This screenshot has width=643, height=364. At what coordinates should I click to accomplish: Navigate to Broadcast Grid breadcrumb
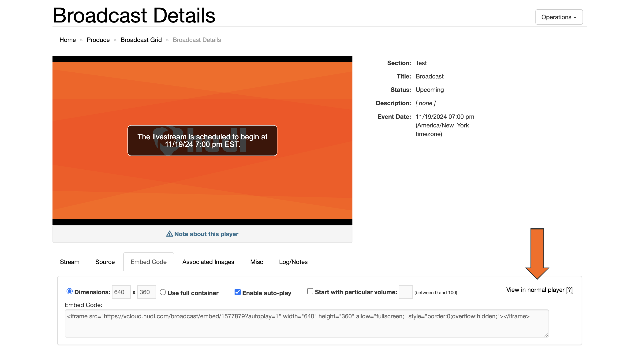pos(141,40)
